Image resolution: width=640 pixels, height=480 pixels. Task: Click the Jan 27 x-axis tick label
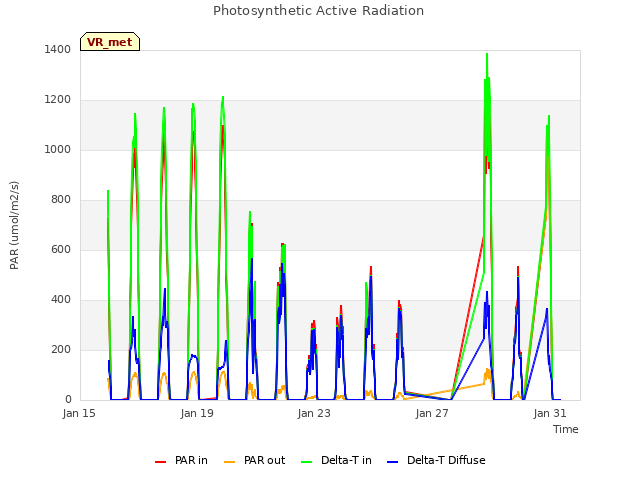(x=432, y=413)
